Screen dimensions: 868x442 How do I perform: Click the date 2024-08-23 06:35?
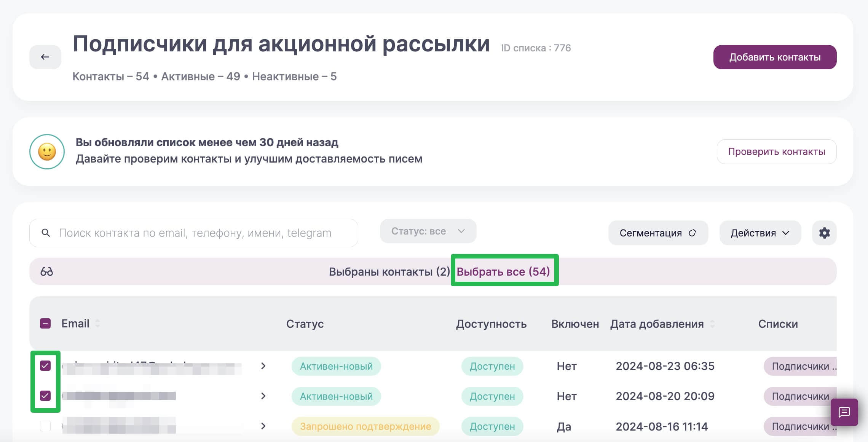[x=665, y=366]
